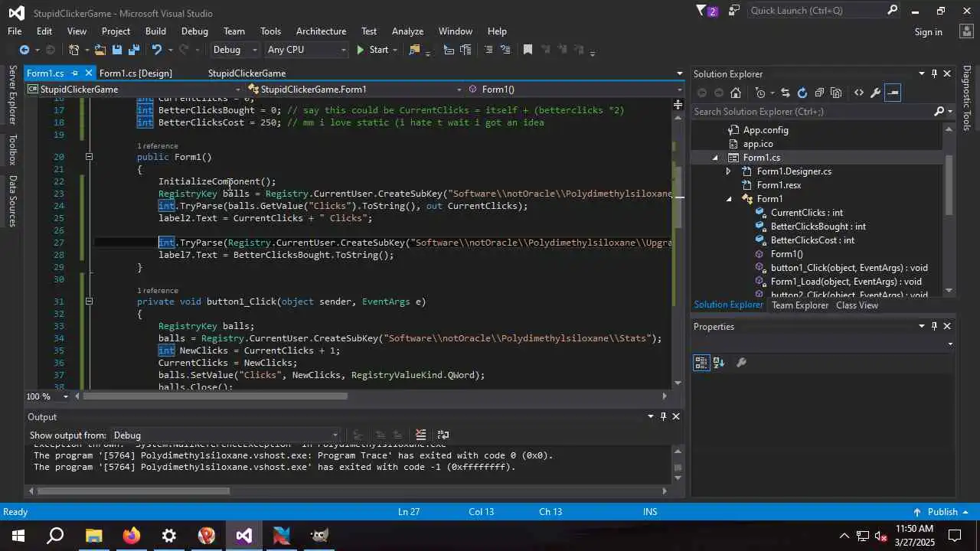
Task: Toggle auto-hide pin on Solution Explorer
Action: click(934, 73)
